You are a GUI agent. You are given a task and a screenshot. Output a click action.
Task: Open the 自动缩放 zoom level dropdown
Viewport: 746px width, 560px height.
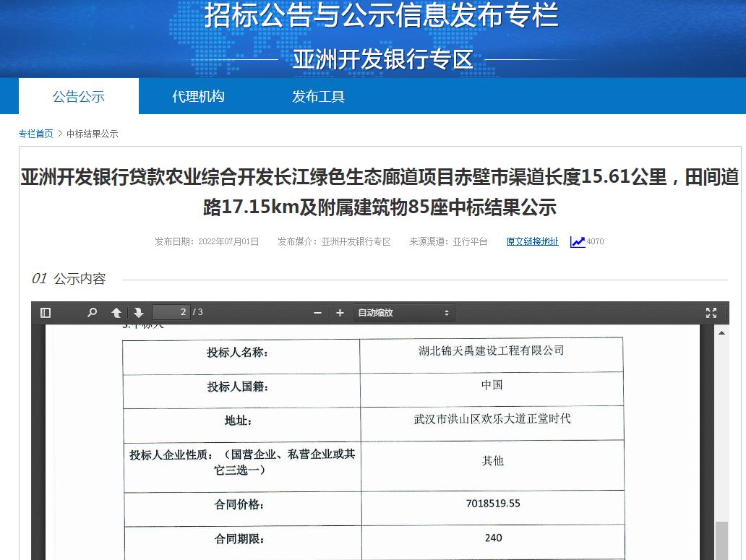click(x=403, y=312)
